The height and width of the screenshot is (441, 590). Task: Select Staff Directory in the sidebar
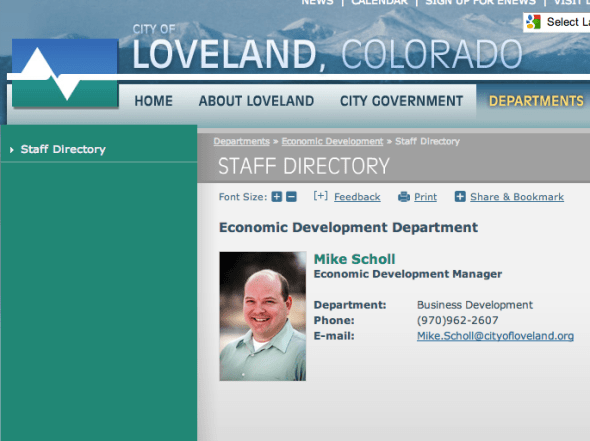[x=63, y=149]
